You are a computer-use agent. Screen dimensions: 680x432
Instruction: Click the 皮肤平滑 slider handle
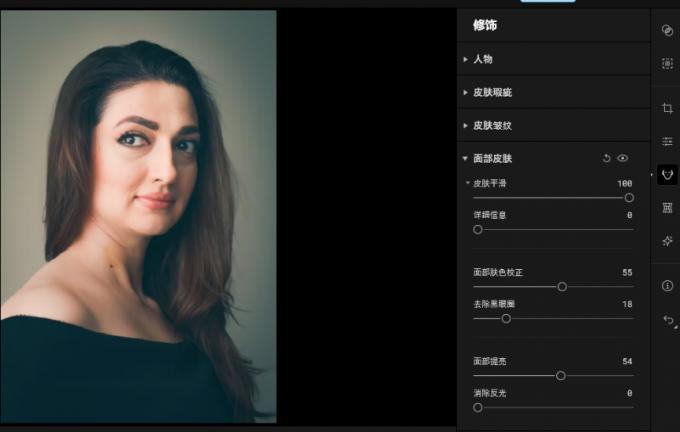point(629,198)
